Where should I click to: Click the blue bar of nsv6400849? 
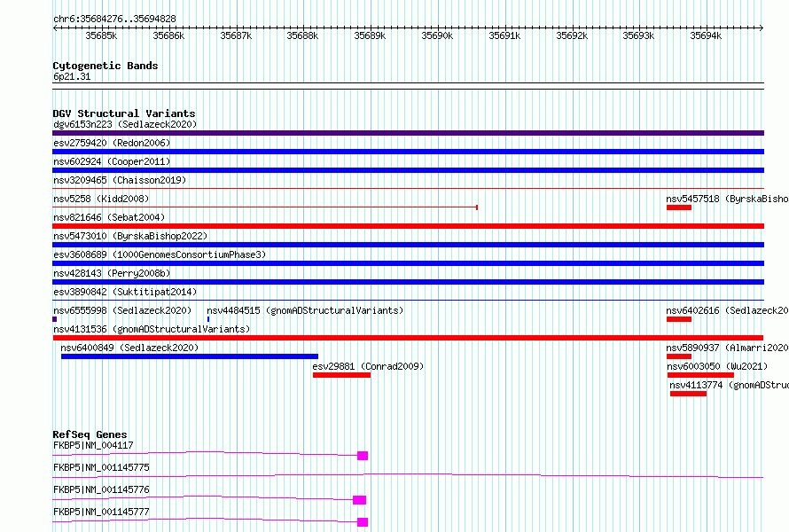(190, 356)
